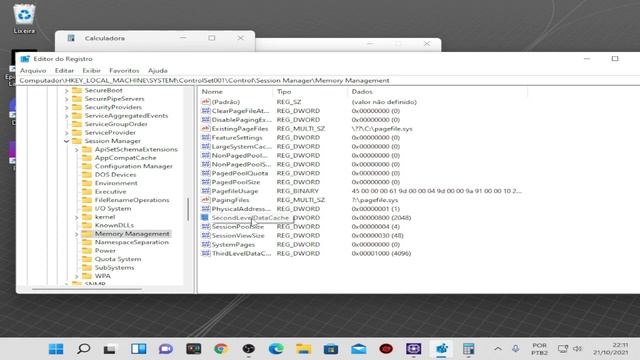Click the SessionPoolSize value name

click(238, 227)
